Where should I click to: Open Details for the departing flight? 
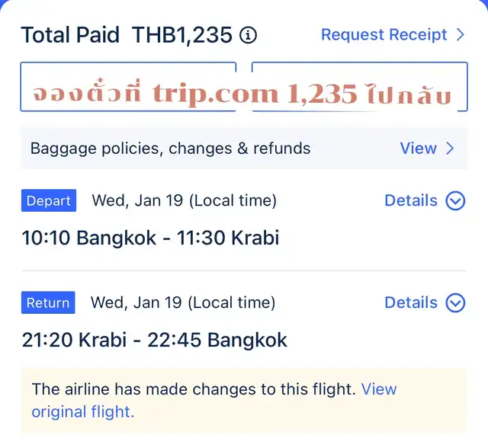click(x=410, y=200)
